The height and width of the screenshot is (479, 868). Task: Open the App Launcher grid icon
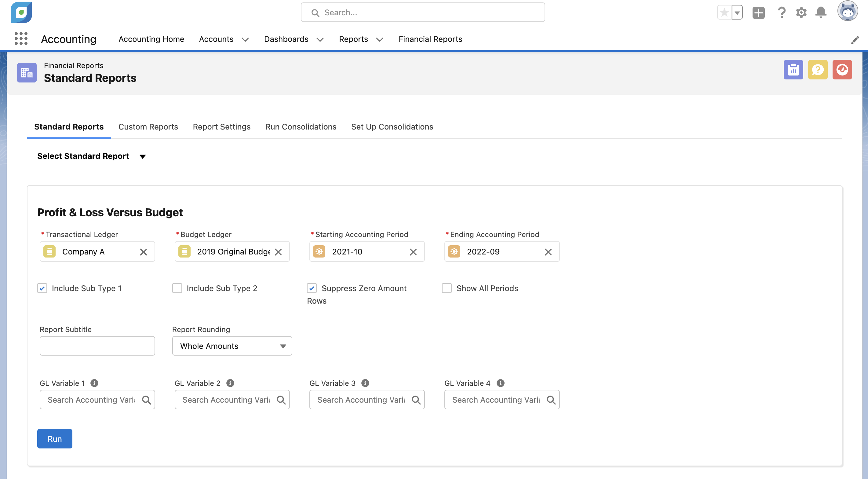(x=21, y=39)
